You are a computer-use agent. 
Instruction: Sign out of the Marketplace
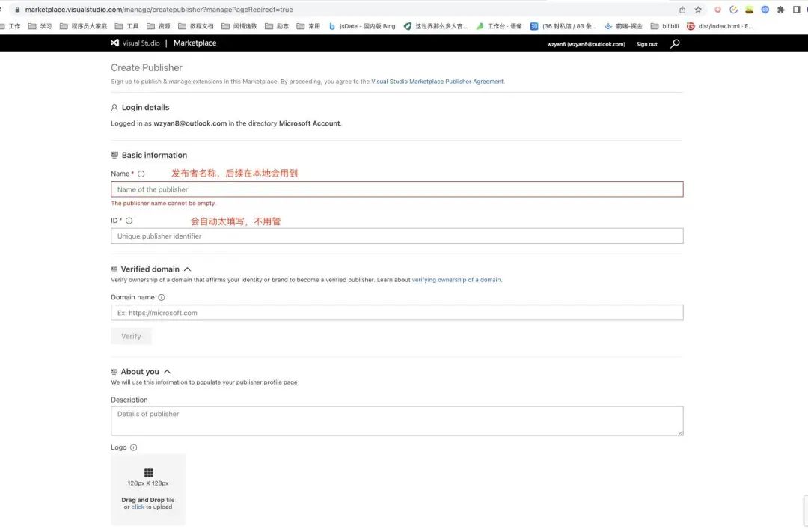coord(646,44)
